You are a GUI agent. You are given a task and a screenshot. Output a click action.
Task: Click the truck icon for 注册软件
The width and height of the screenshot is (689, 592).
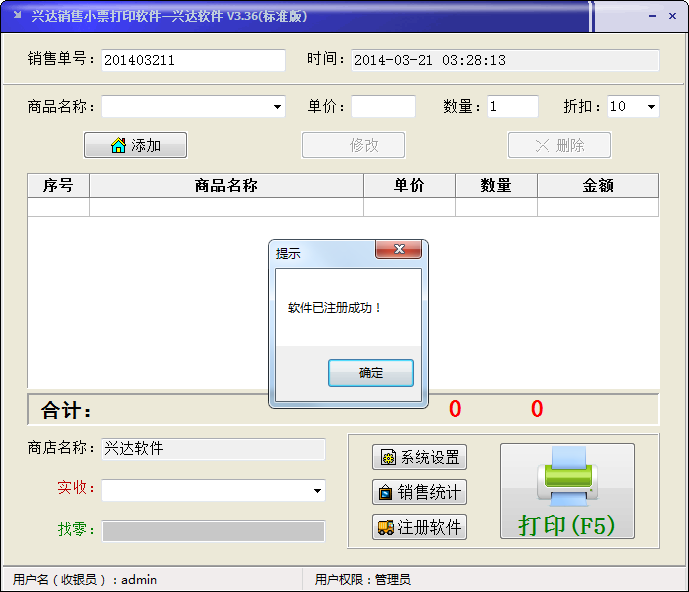385,527
